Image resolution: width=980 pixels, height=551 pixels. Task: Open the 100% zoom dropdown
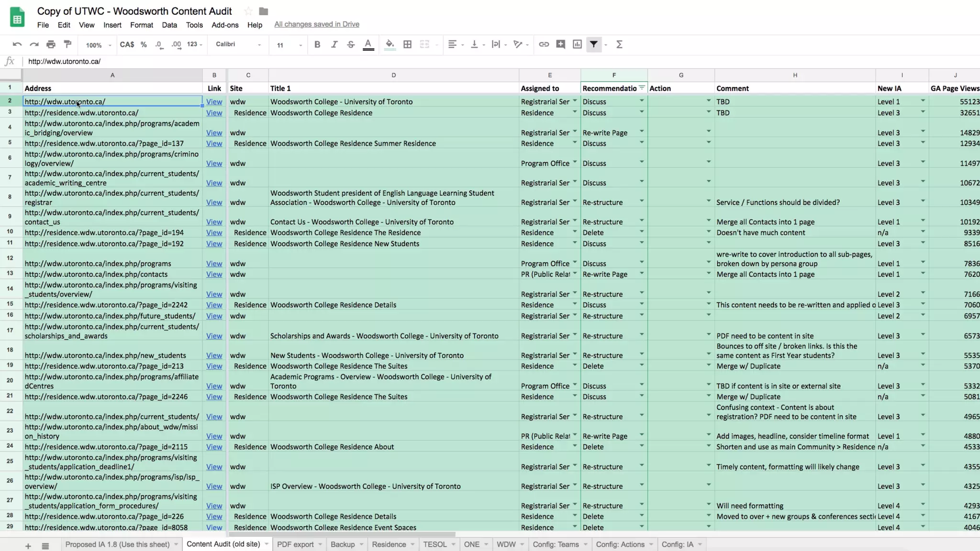pos(98,45)
